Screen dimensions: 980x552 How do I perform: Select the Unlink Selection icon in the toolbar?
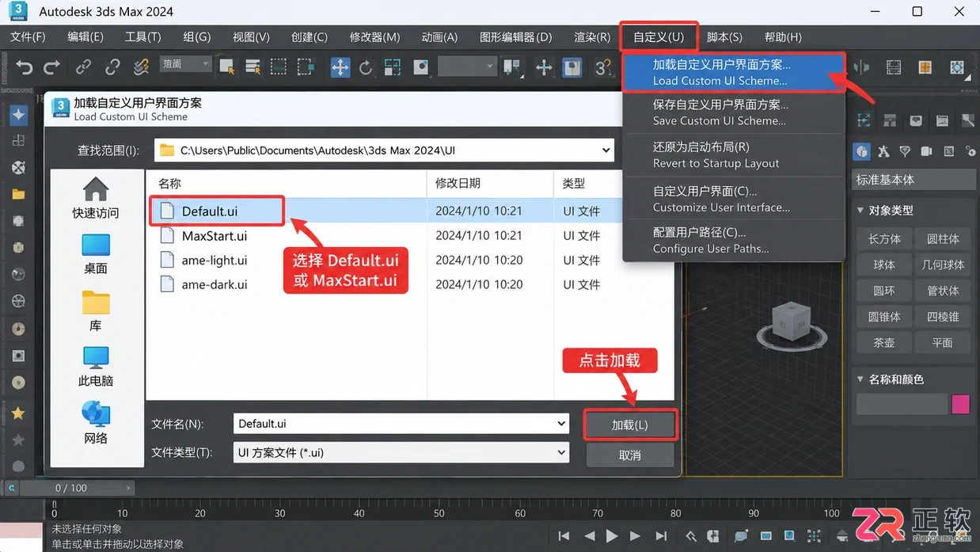coord(112,68)
